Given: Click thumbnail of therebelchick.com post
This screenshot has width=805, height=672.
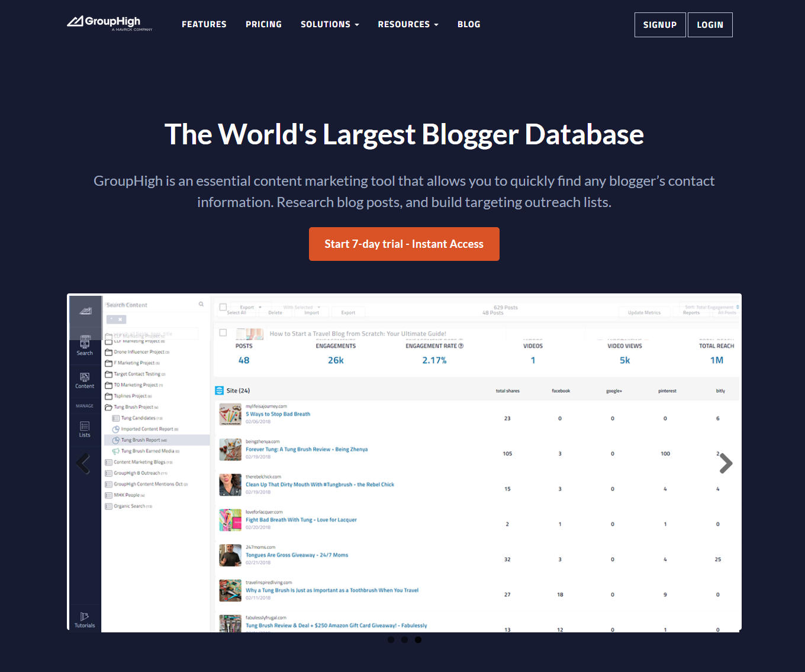Looking at the screenshot, I should click(230, 485).
